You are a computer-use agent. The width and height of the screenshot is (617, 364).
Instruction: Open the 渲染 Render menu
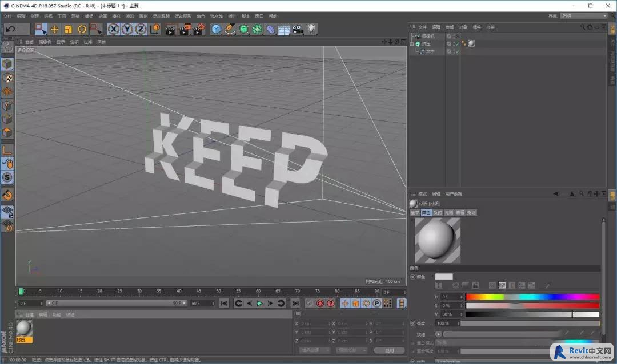pos(130,16)
